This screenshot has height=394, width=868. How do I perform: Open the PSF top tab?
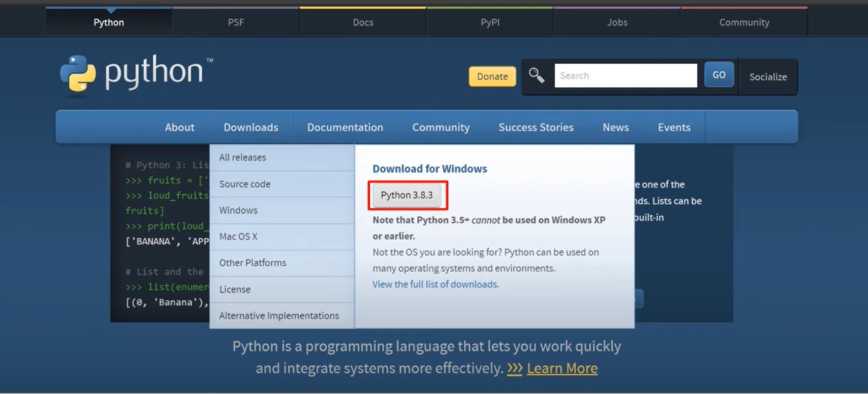click(236, 22)
